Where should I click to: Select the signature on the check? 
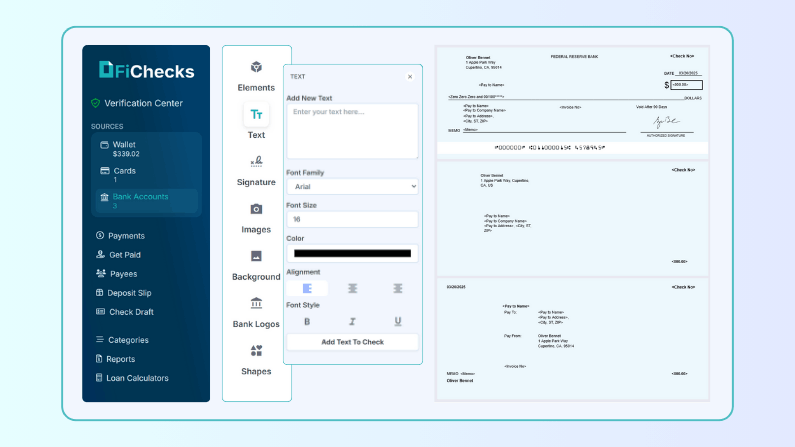(x=666, y=122)
